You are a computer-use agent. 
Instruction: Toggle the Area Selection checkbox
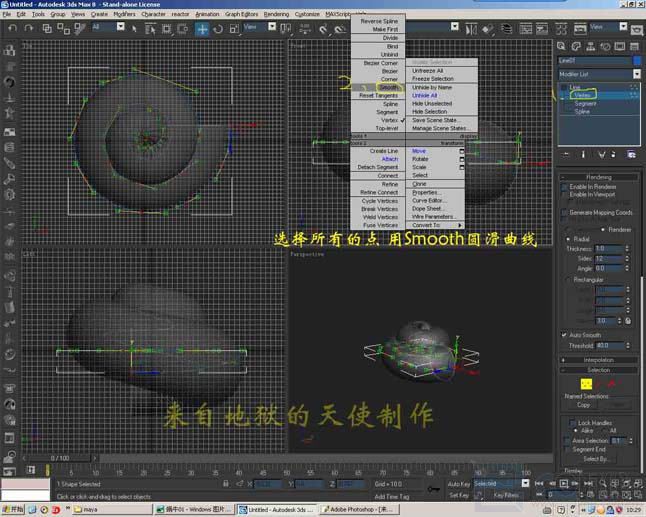coord(567,441)
